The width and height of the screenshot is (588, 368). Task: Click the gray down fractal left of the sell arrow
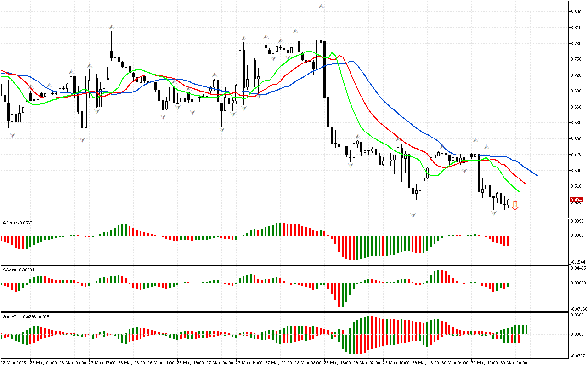pyautogui.click(x=494, y=213)
